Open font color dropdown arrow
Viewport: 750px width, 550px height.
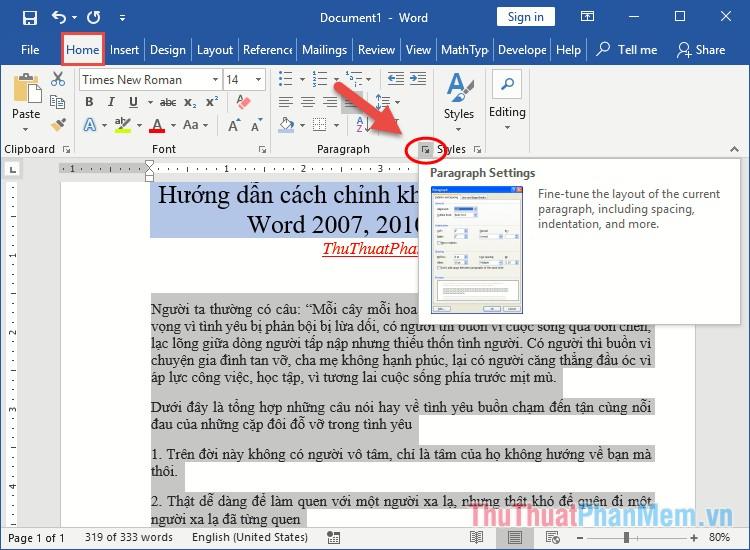coord(173,126)
